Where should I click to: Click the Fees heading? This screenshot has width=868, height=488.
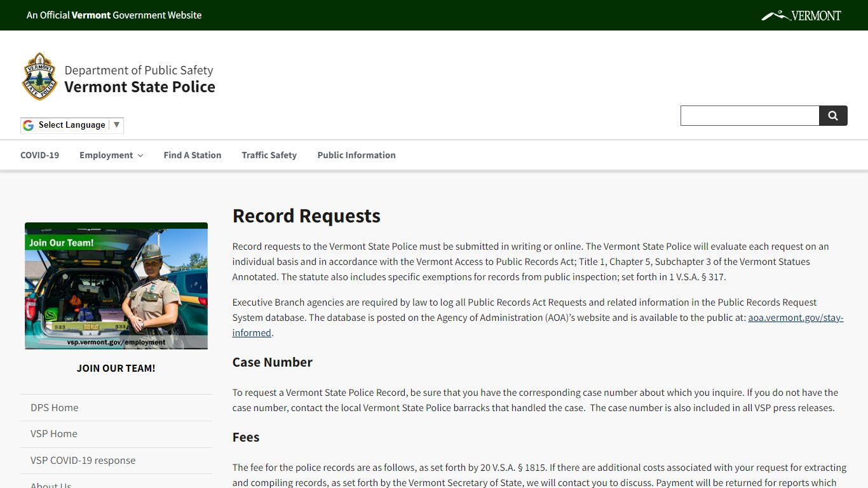pyautogui.click(x=246, y=437)
